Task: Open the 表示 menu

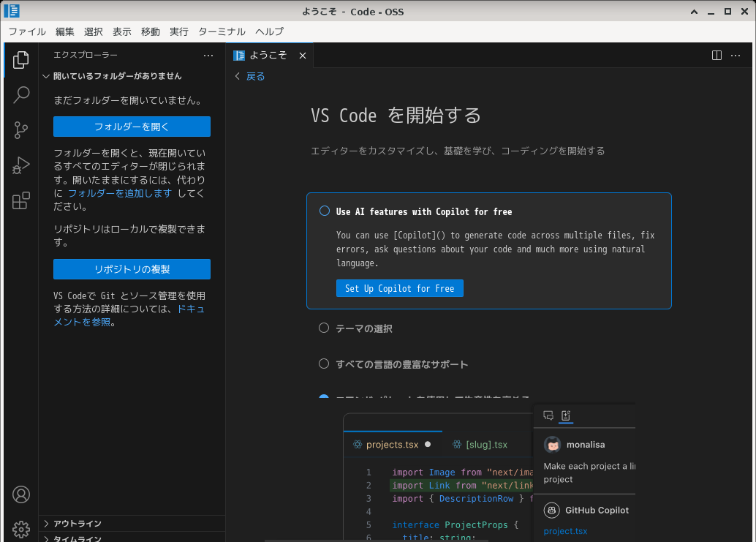Action: coord(122,31)
